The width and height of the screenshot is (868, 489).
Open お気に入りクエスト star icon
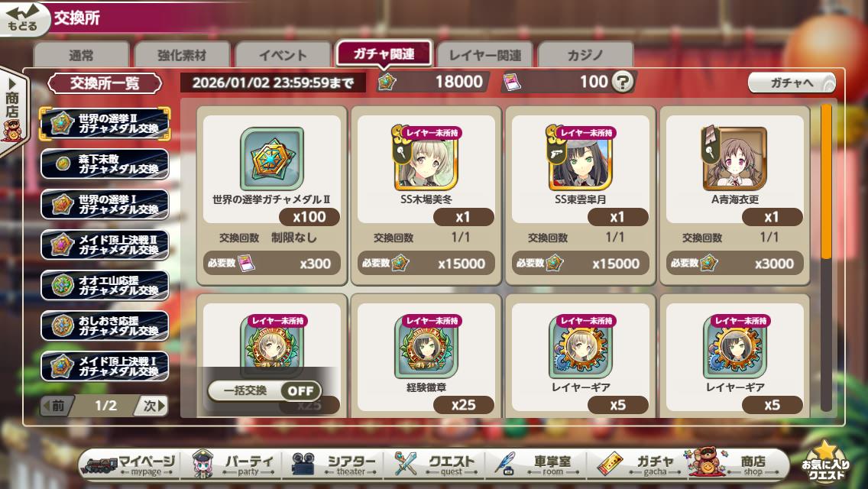pos(824,461)
